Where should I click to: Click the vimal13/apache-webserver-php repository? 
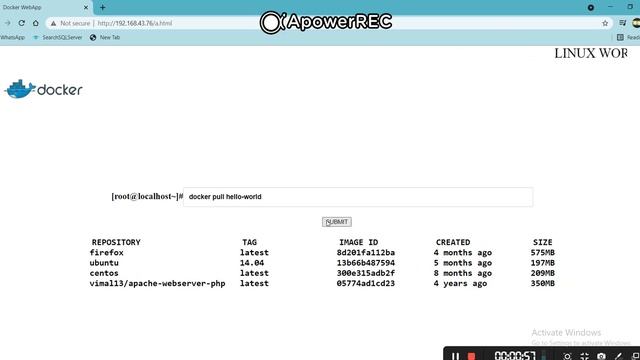(x=158, y=283)
